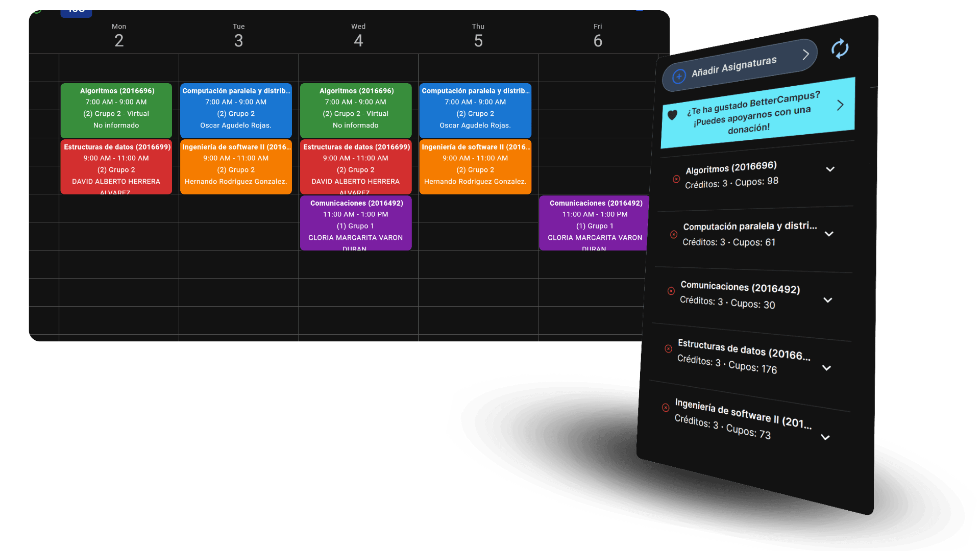Screen dimensions: 980x551
Task: Remove Estructuras de datos via red x icon
Action: point(668,349)
